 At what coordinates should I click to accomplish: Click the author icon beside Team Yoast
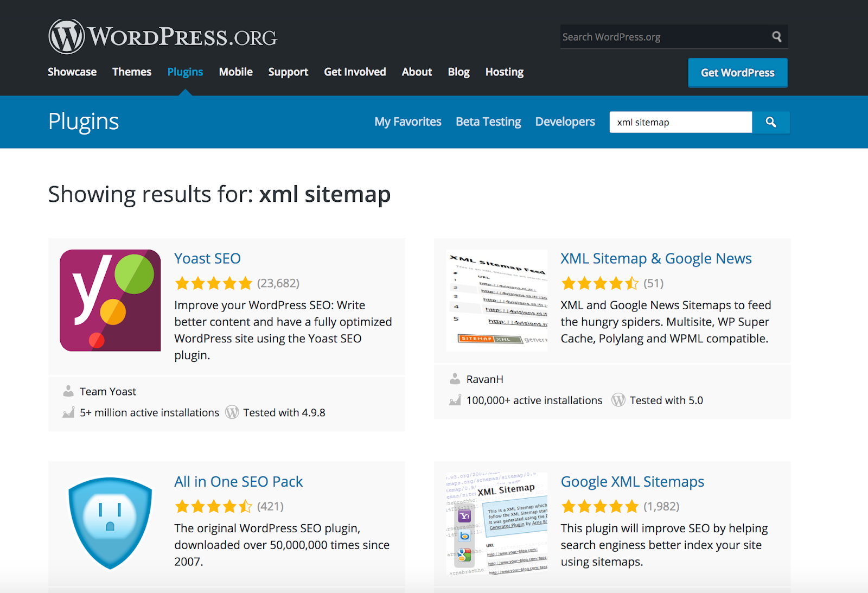[x=68, y=391]
